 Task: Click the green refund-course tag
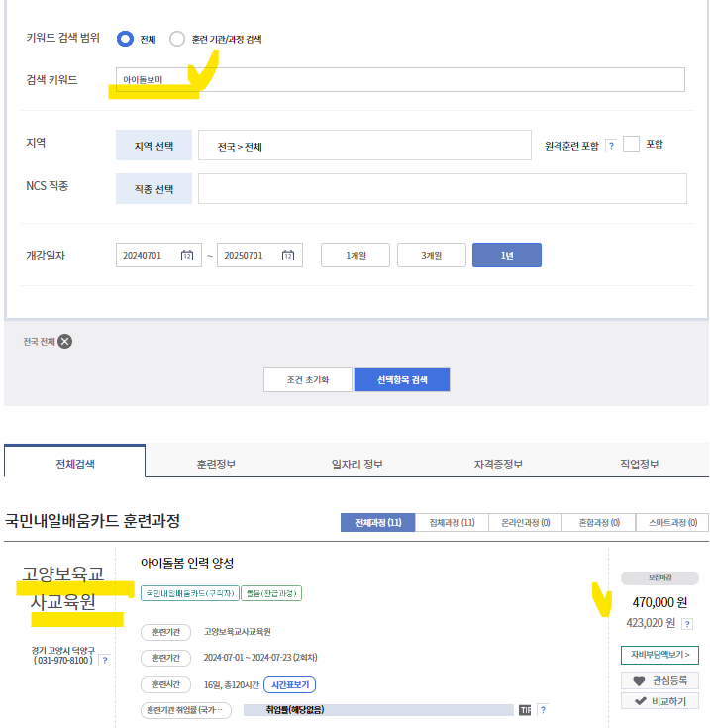[x=271, y=593]
